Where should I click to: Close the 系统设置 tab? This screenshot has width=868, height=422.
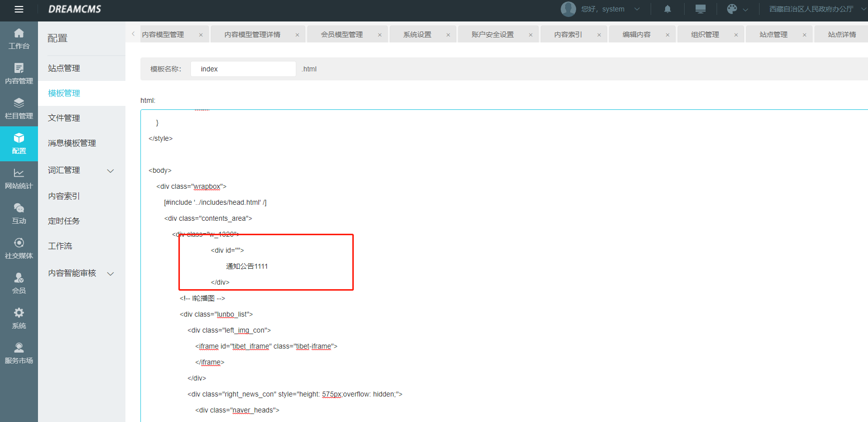pyautogui.click(x=448, y=35)
